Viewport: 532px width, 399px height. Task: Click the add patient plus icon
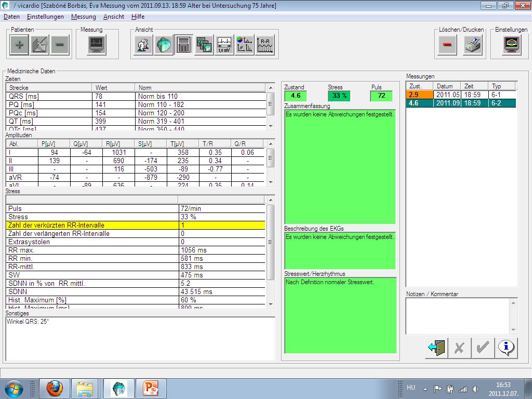(19, 45)
